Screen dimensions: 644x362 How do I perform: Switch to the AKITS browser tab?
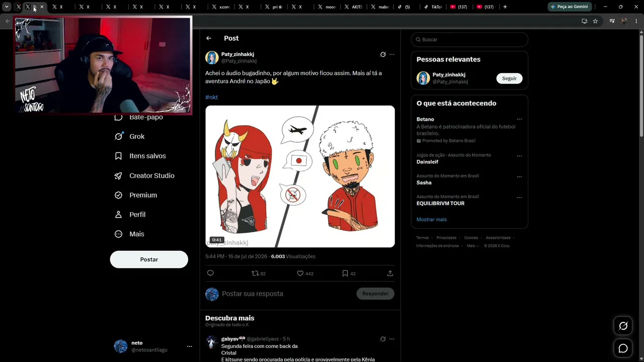(353, 7)
